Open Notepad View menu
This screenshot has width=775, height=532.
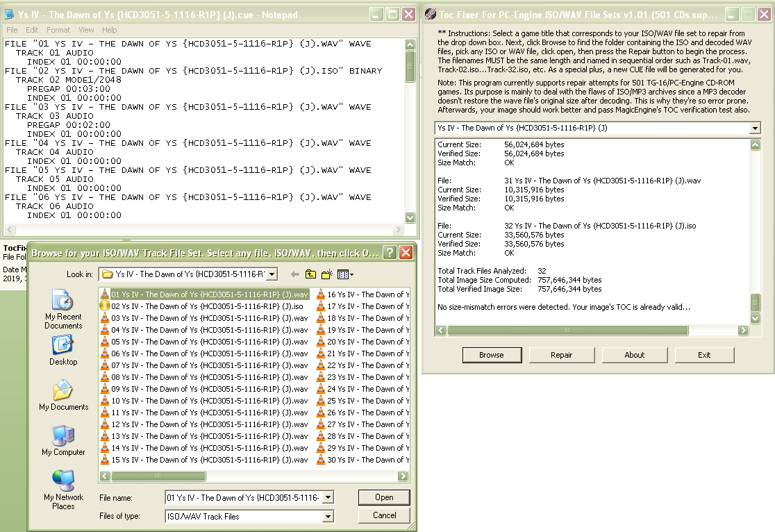(x=86, y=30)
